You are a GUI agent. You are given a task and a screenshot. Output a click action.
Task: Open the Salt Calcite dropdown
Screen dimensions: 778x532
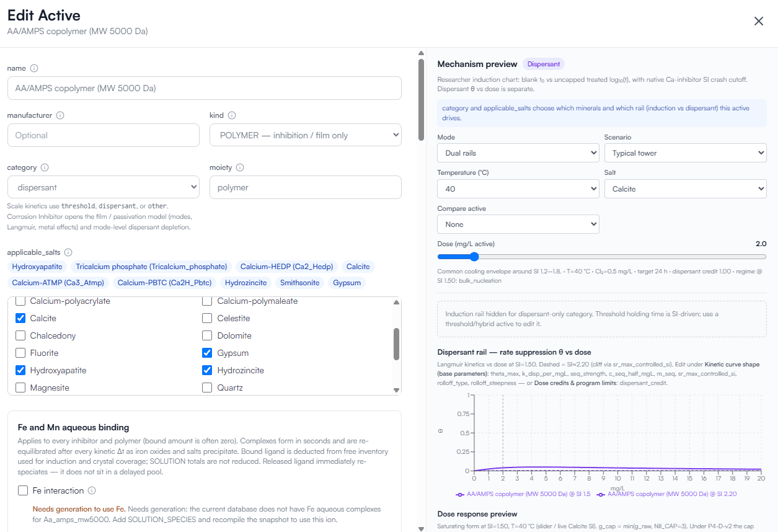point(686,188)
